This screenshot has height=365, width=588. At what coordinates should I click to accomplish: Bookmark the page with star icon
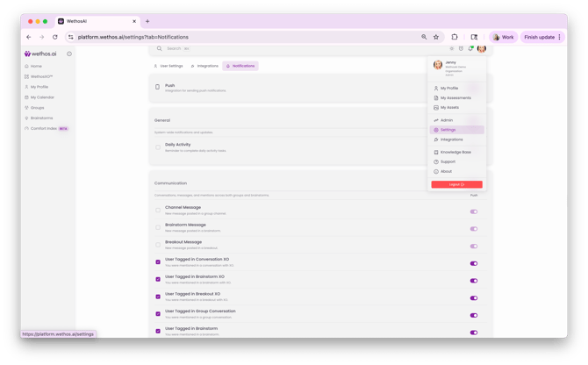coord(436,37)
